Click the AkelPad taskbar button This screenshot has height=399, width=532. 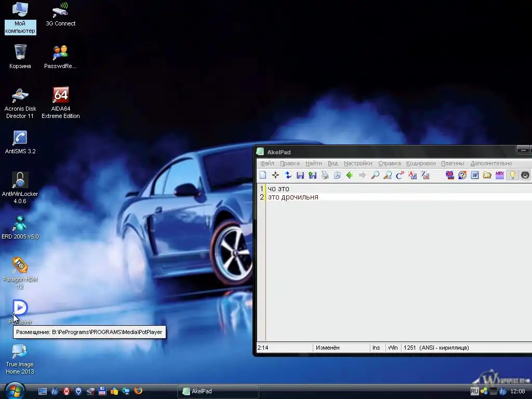[218, 391]
